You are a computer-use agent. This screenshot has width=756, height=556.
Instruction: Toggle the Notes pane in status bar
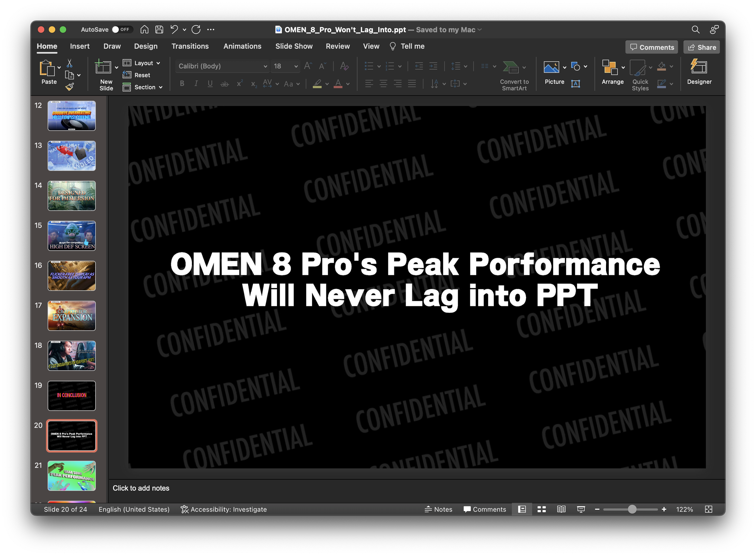[438, 509]
